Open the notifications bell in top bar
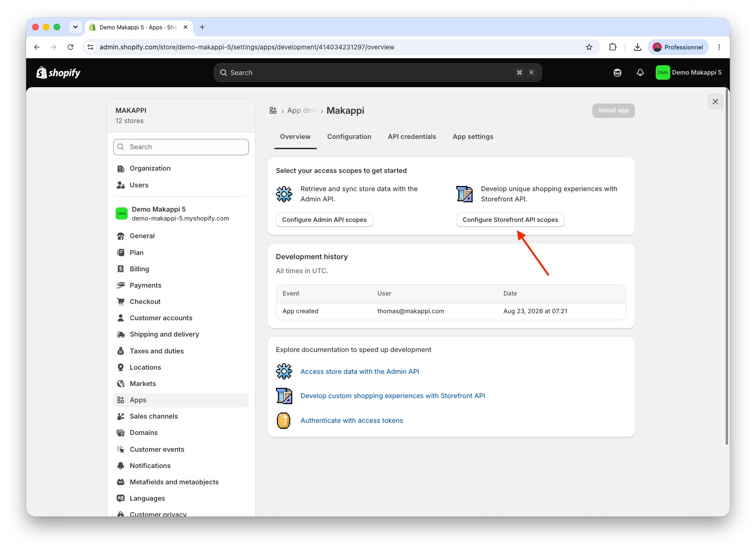This screenshot has width=756, height=551. click(640, 73)
